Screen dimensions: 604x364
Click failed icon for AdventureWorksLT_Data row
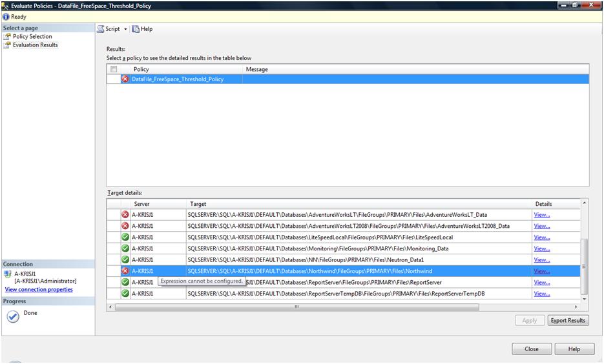click(x=125, y=215)
